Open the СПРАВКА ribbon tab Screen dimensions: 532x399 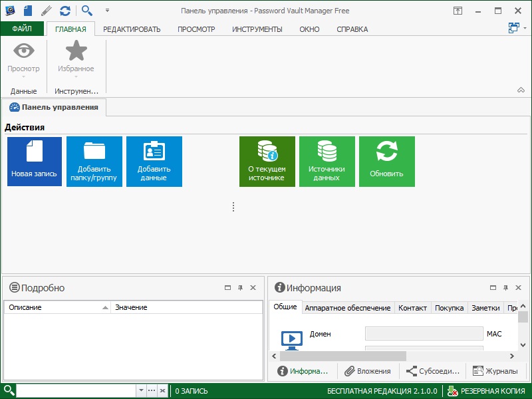tap(352, 29)
